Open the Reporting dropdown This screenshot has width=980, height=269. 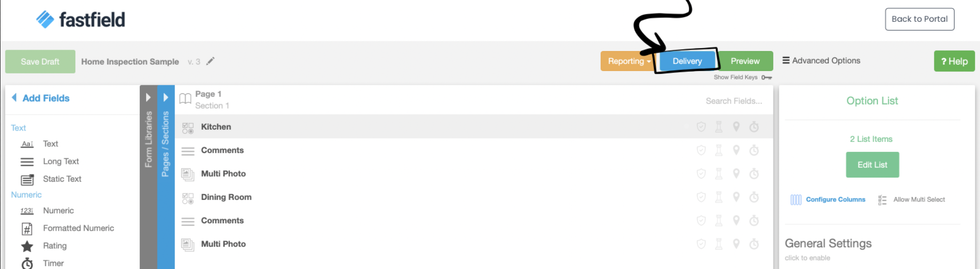(x=629, y=61)
